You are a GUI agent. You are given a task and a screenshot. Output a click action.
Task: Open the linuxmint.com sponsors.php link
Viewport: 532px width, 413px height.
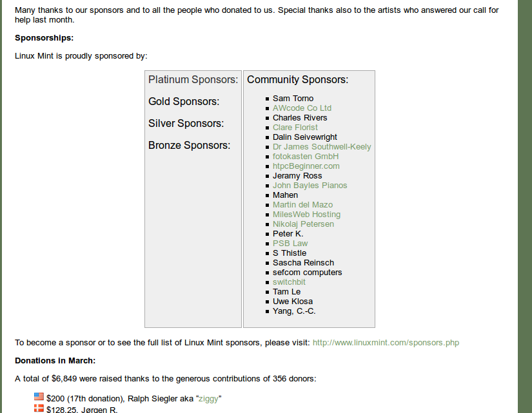point(386,343)
